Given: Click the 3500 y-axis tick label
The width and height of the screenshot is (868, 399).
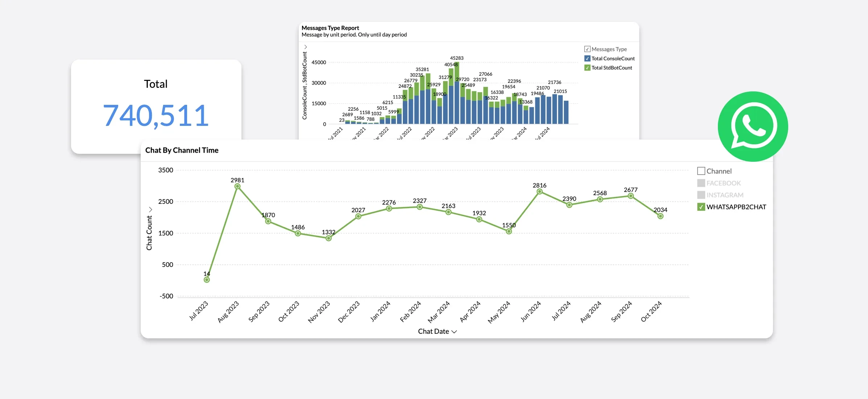Looking at the screenshot, I should [x=166, y=170].
